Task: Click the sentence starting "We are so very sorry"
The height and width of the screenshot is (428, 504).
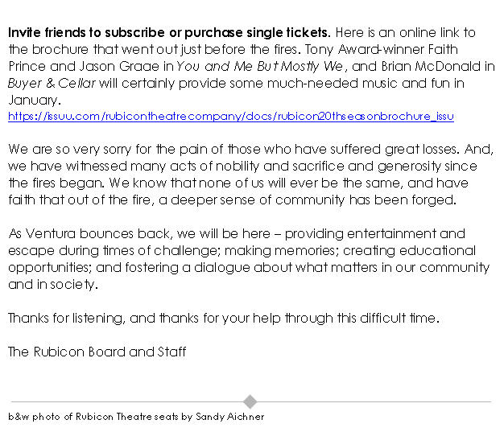Action: 121,149
